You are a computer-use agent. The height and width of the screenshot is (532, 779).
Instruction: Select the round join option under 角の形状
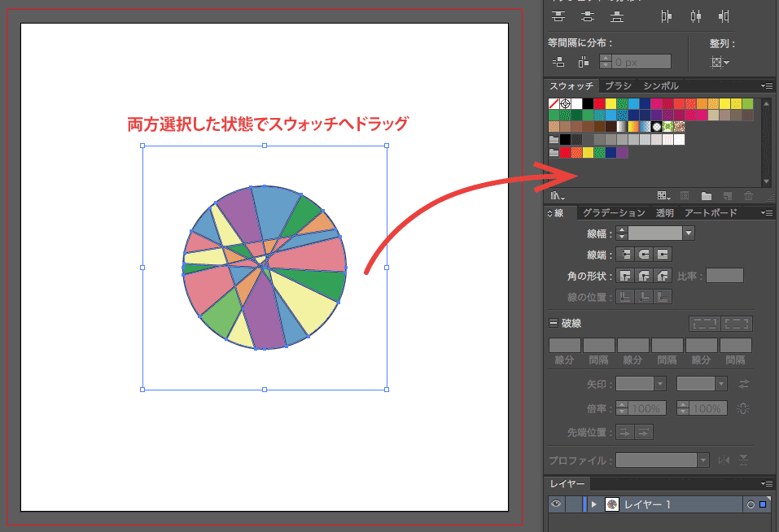pos(643,274)
